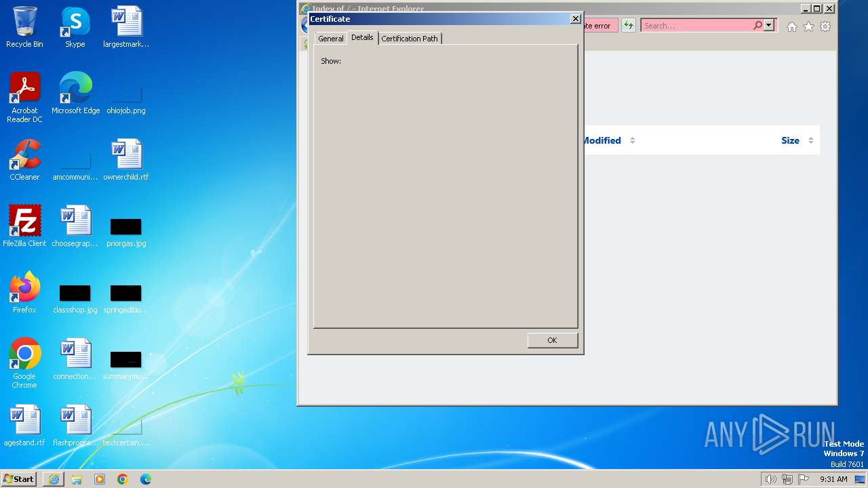Maximize the Internet Explorer window
The width and height of the screenshot is (868, 488).
coord(817,9)
